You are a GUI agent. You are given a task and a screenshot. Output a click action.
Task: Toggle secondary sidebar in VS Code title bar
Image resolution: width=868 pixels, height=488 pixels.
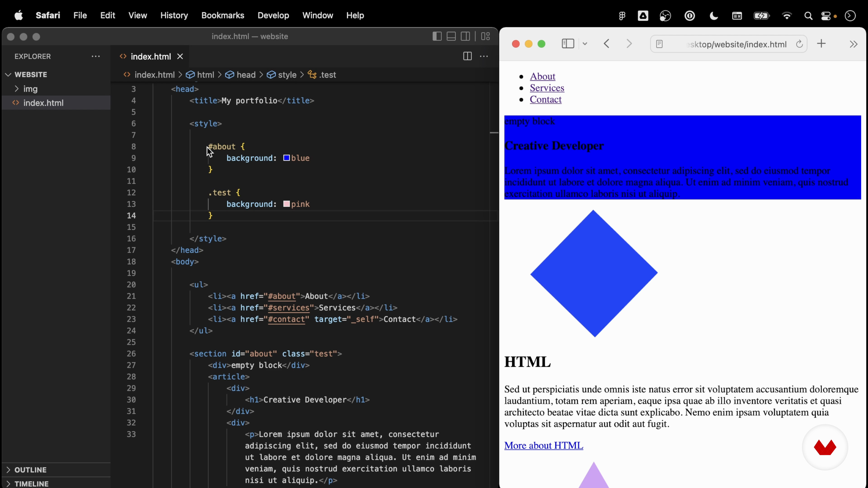click(x=465, y=36)
